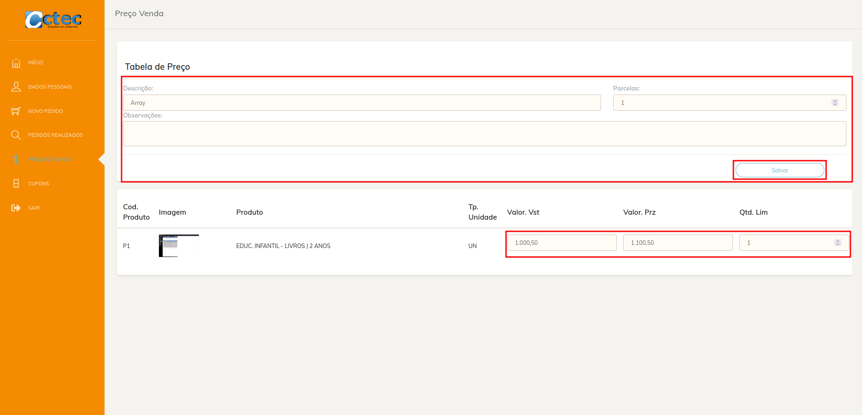Image resolution: width=868 pixels, height=415 pixels.
Task: Click the Parcelas number field
Action: (729, 103)
